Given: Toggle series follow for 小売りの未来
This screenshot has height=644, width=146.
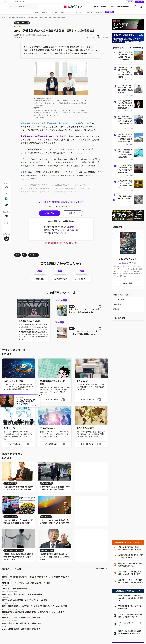Looking at the screenshot, I should (99, 399).
